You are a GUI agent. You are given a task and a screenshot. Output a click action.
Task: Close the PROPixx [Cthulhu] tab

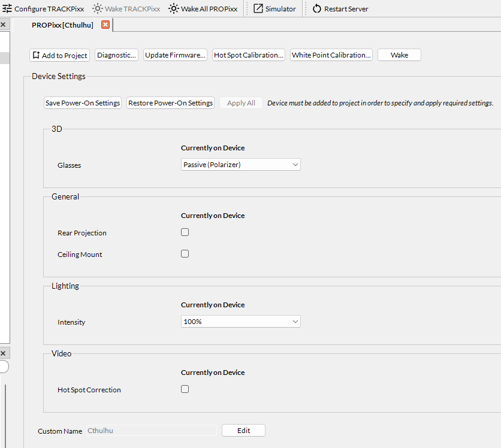pyautogui.click(x=105, y=25)
